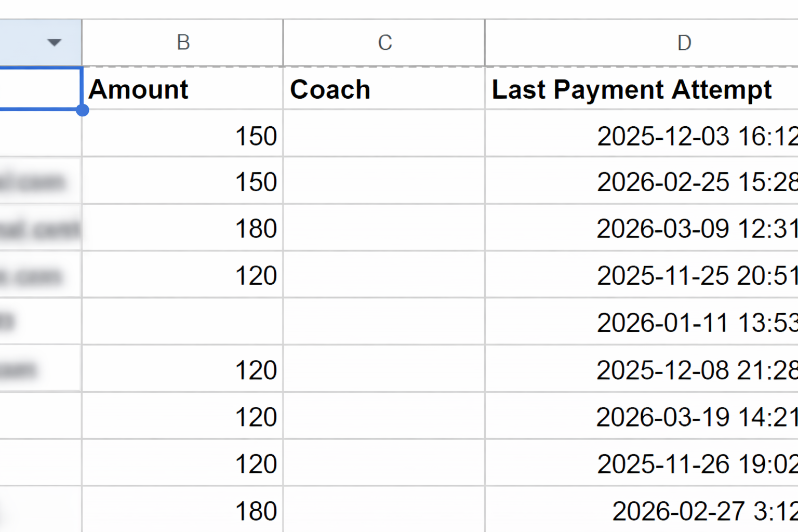
Task: Select the blank Amount cell in row five
Action: click(182, 322)
